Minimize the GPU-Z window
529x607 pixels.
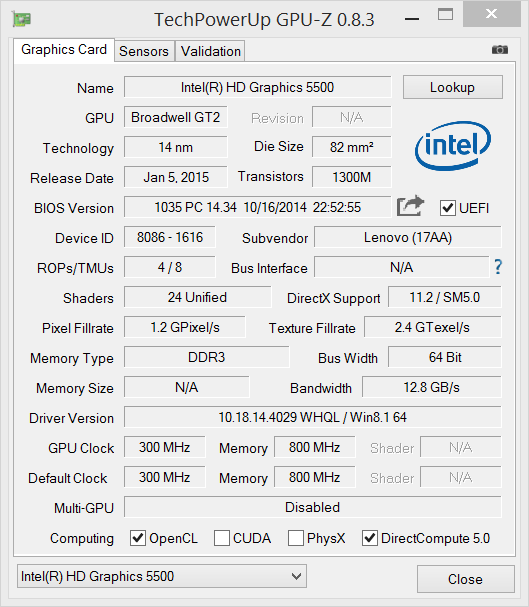click(x=412, y=19)
